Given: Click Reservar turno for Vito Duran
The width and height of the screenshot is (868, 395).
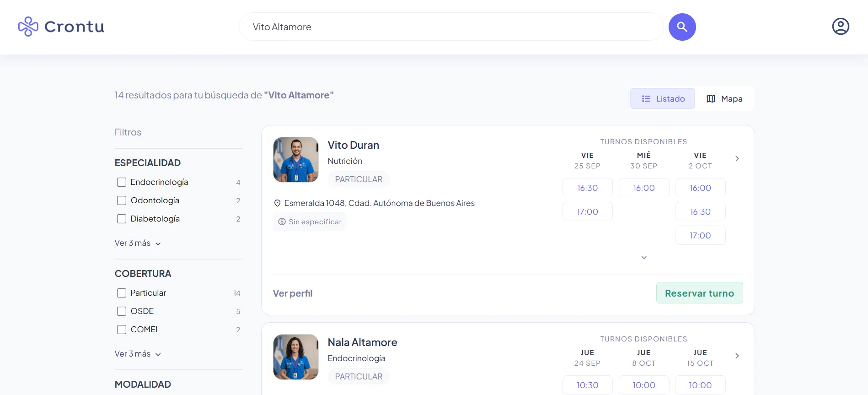Looking at the screenshot, I should (x=699, y=293).
